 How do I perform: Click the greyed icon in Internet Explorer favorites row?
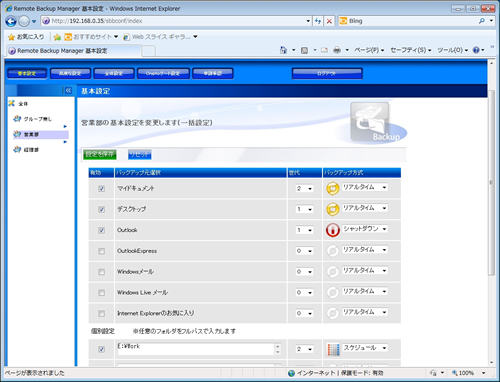332,313
